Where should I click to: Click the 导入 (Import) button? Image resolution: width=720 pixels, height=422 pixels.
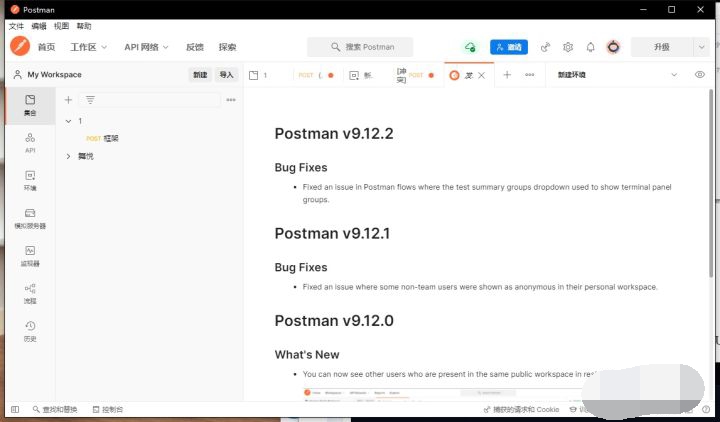[226, 75]
